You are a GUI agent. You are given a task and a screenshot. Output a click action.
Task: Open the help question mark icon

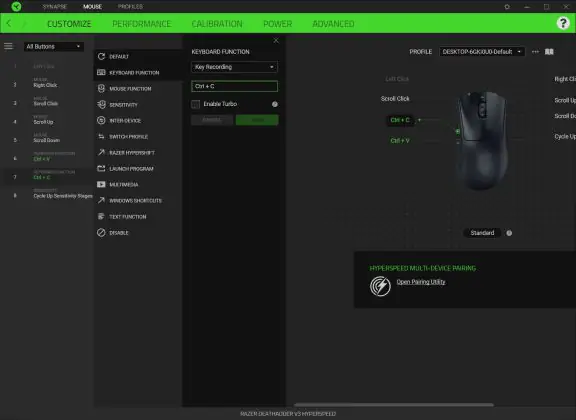pos(563,23)
